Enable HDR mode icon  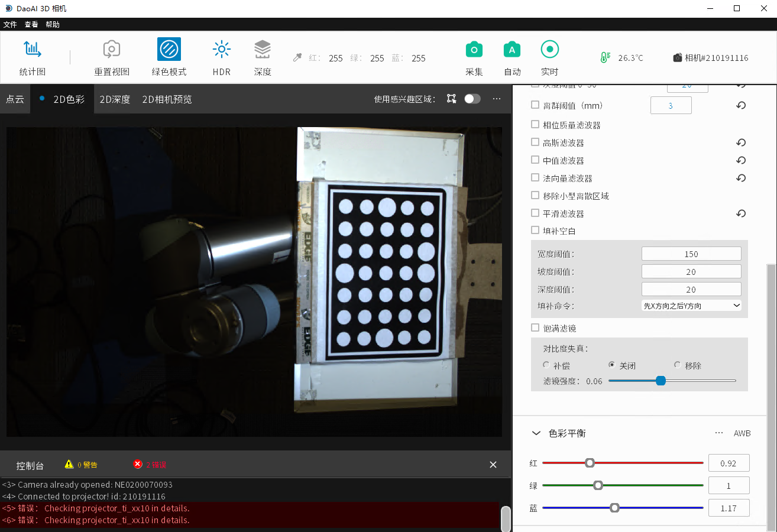[x=222, y=50]
